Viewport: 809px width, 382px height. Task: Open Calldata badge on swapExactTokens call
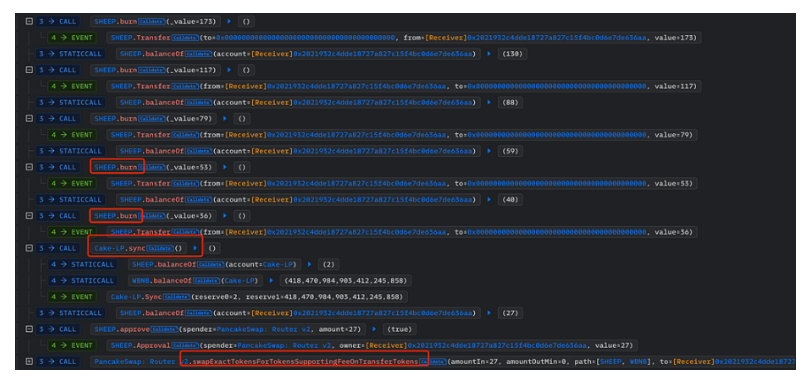point(432,361)
